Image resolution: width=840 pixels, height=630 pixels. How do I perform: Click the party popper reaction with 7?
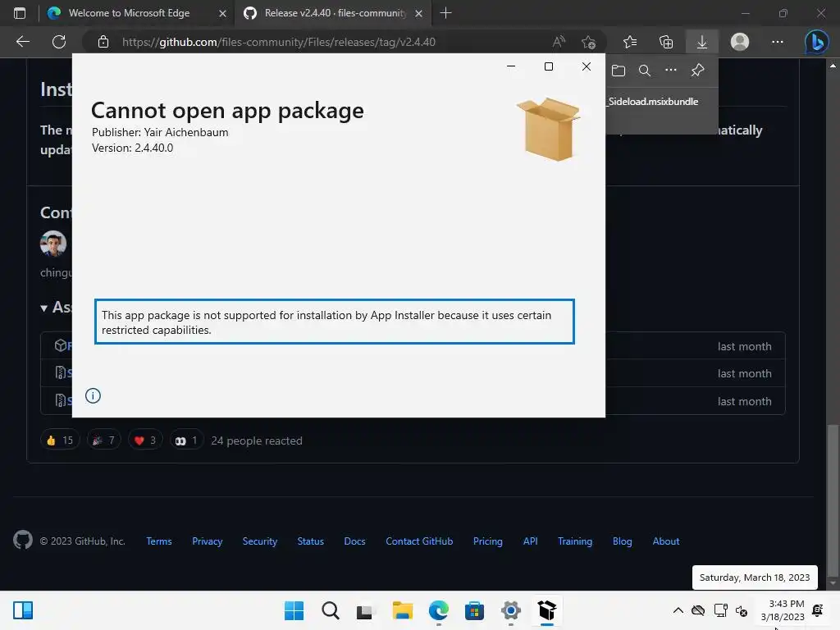click(x=104, y=441)
